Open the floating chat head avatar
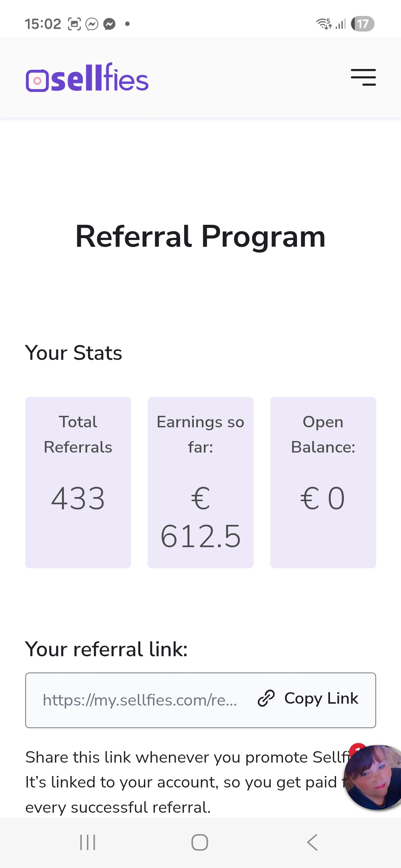 374,777
